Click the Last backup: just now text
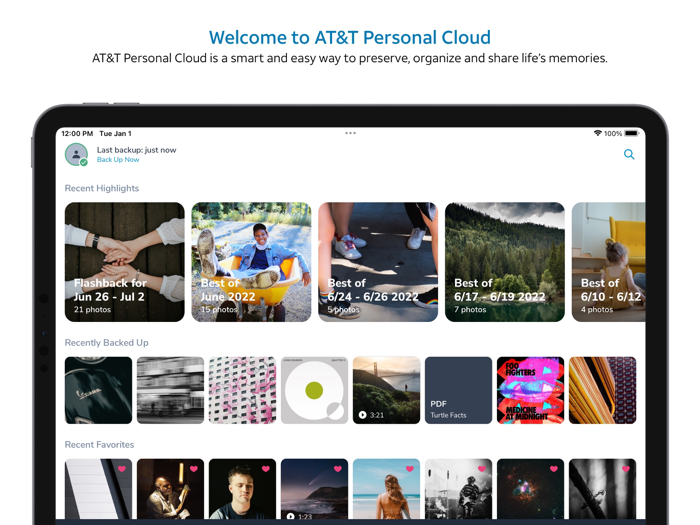The image size is (700, 525). tap(137, 150)
